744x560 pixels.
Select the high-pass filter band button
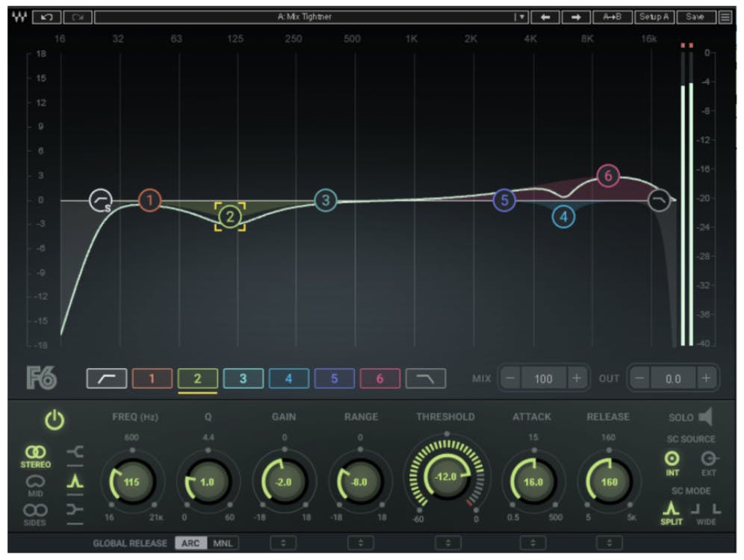click(x=106, y=379)
